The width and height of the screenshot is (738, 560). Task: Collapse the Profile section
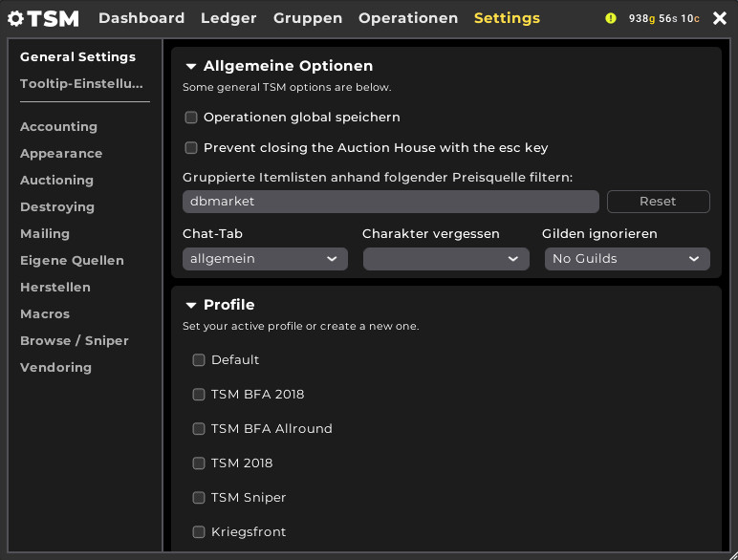pos(190,306)
